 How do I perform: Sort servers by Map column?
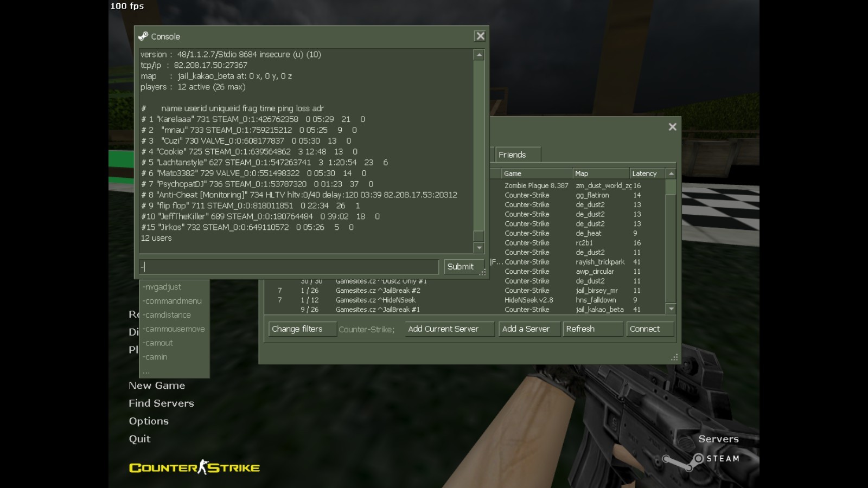tap(601, 174)
